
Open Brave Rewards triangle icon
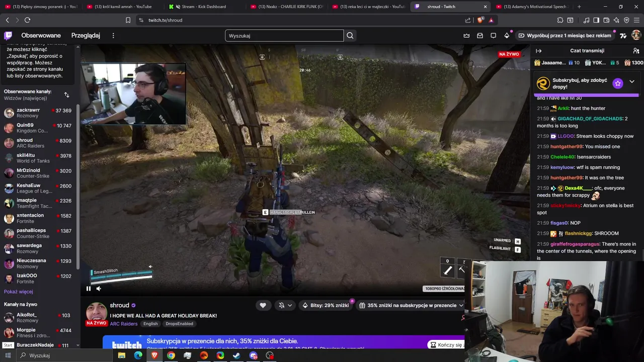click(x=491, y=20)
